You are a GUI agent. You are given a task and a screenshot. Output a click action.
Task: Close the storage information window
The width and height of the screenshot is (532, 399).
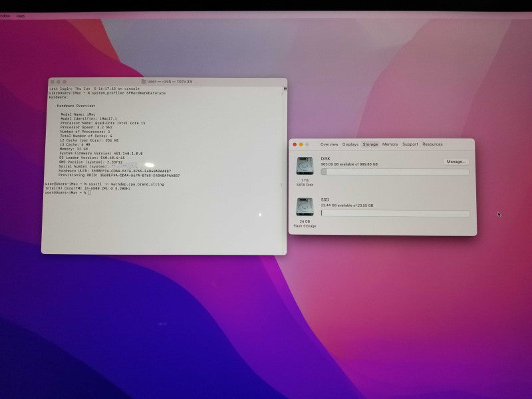click(295, 144)
